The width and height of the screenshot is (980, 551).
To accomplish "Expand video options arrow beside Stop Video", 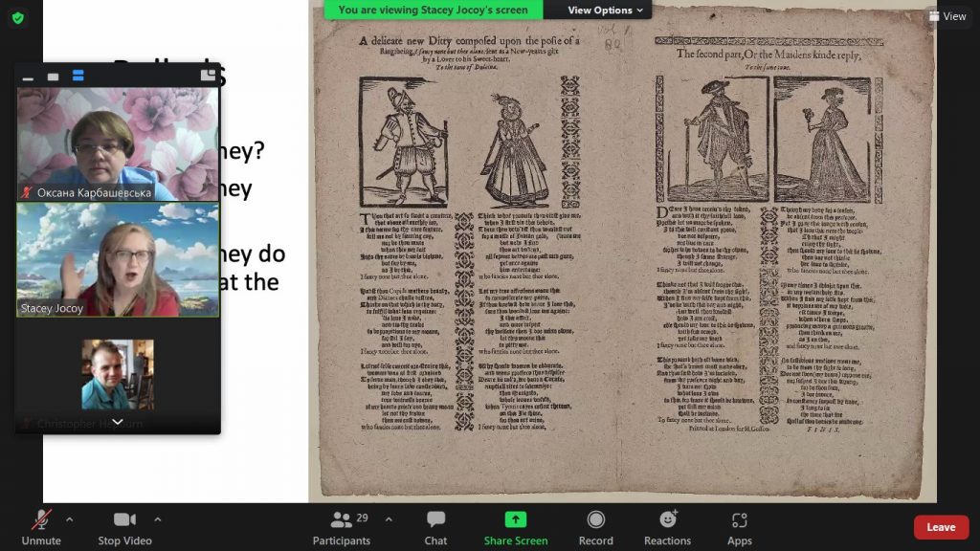I will (158, 519).
